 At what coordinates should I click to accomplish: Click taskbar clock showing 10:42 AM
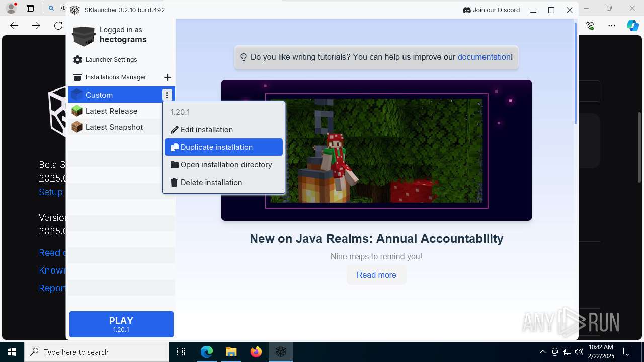pos(601,352)
